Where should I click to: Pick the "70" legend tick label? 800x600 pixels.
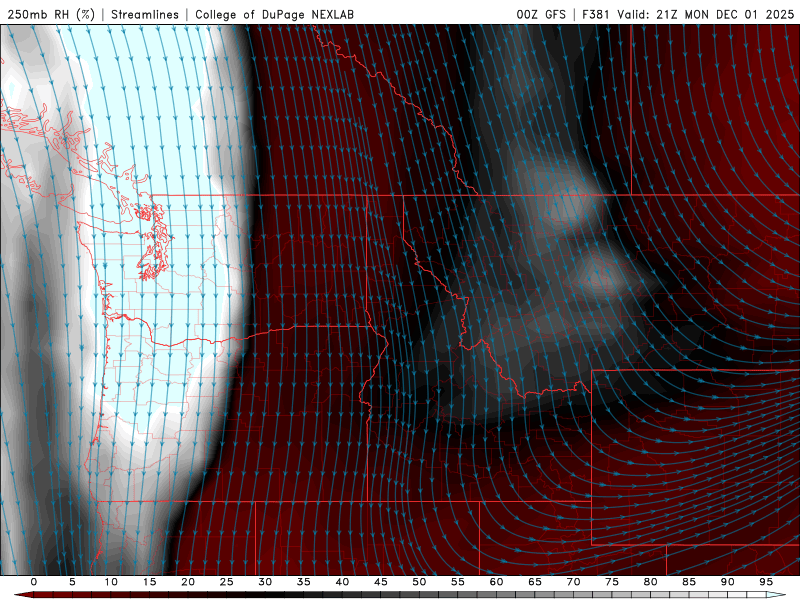[573, 582]
